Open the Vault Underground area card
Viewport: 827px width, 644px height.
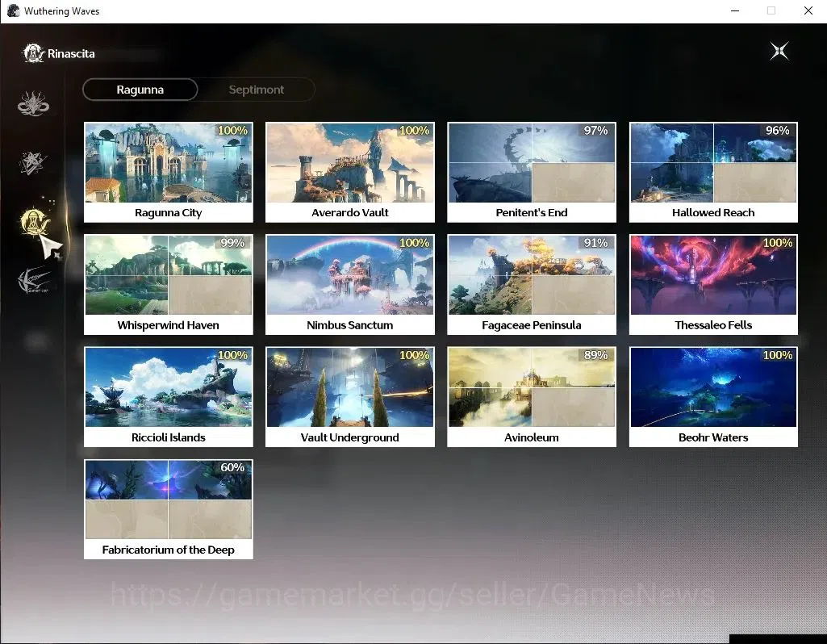tap(349, 397)
